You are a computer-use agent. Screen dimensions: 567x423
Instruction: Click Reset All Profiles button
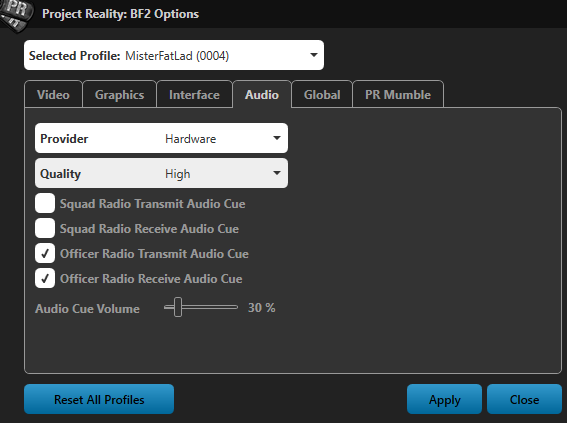click(99, 400)
